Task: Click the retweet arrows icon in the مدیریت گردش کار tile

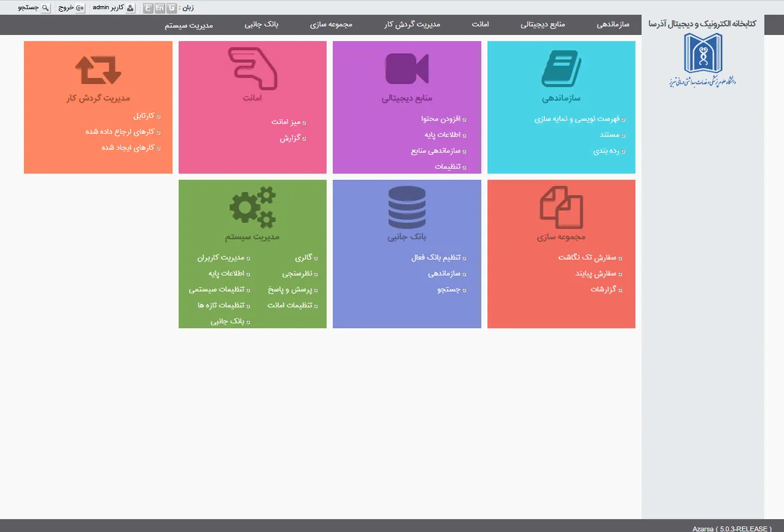Action: click(98, 70)
